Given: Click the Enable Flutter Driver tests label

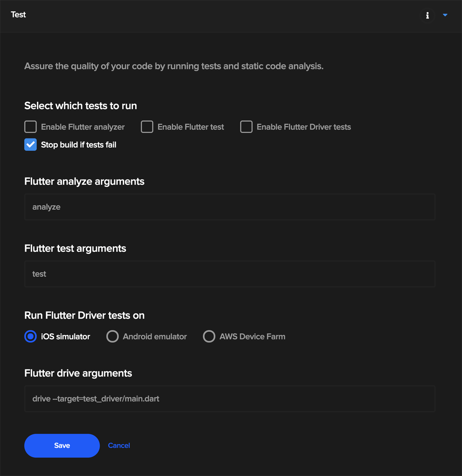Looking at the screenshot, I should tap(303, 127).
